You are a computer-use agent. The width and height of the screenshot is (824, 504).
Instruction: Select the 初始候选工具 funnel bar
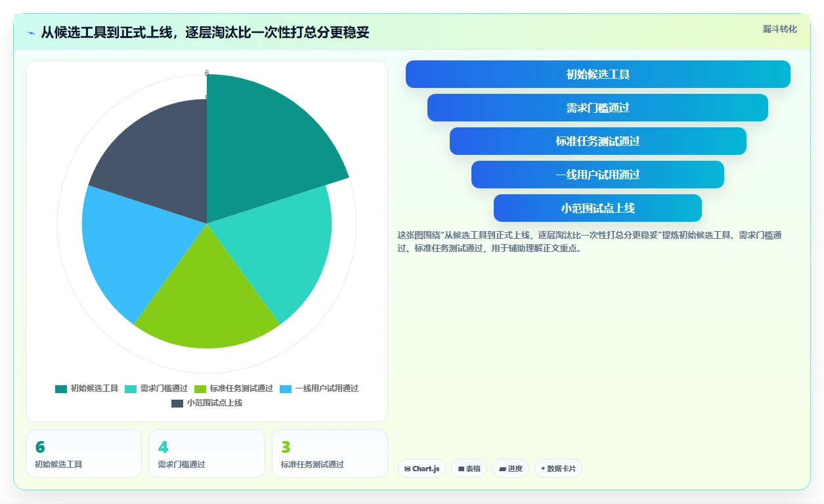click(598, 74)
